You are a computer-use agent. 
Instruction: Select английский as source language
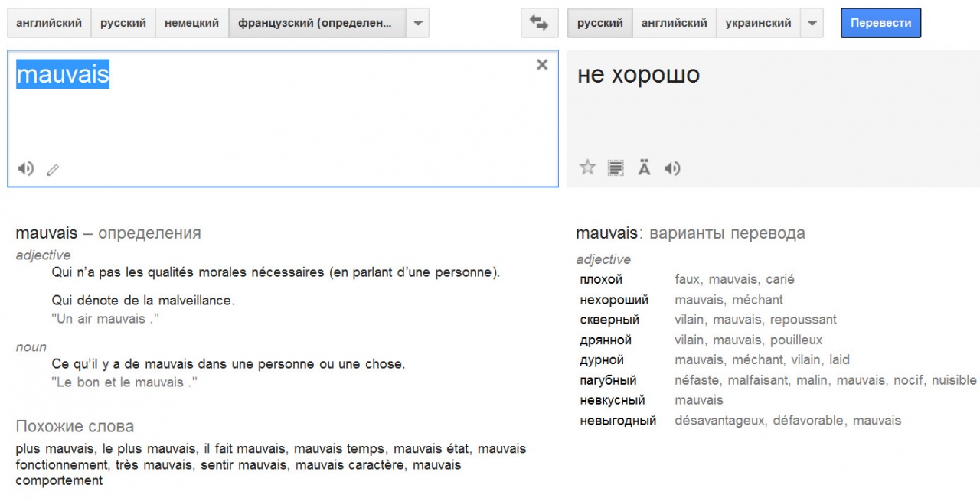tap(49, 24)
